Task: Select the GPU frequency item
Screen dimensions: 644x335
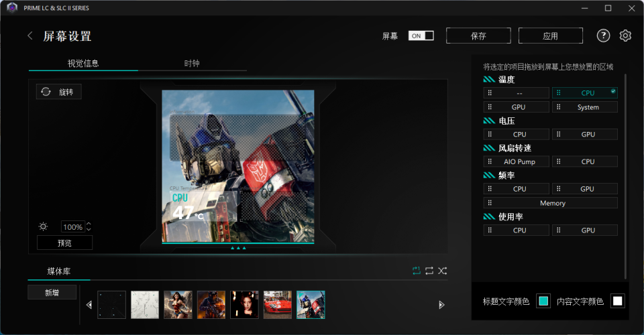Action: 585,189
